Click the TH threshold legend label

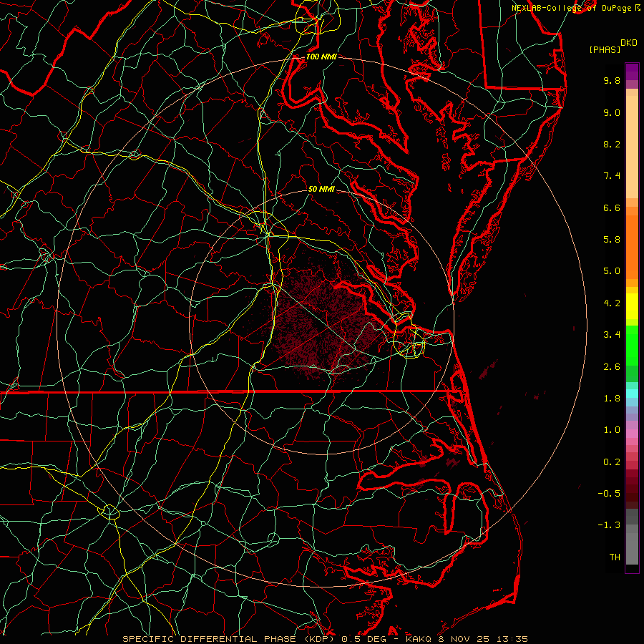click(615, 557)
